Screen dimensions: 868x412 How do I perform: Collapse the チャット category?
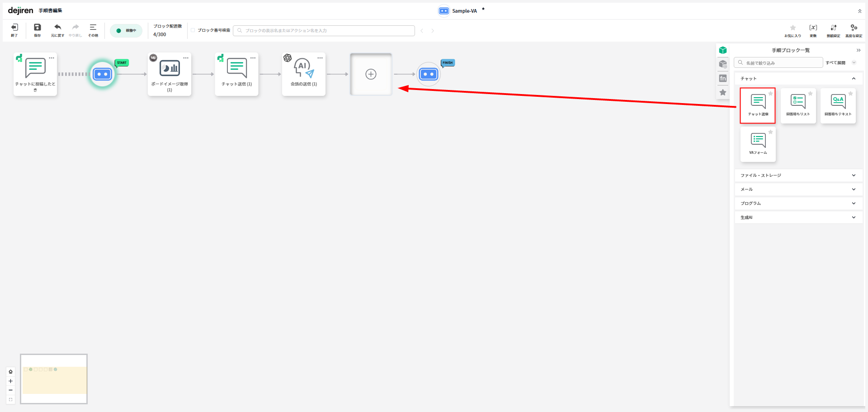point(853,79)
